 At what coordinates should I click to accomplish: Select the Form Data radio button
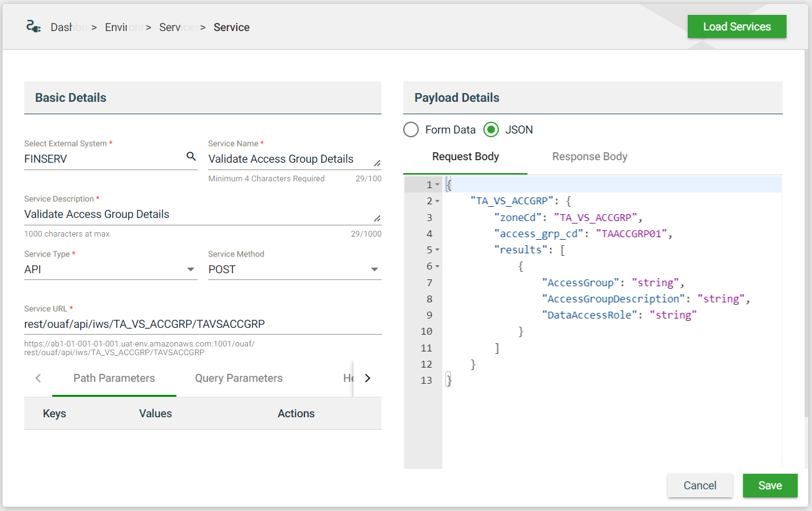411,130
